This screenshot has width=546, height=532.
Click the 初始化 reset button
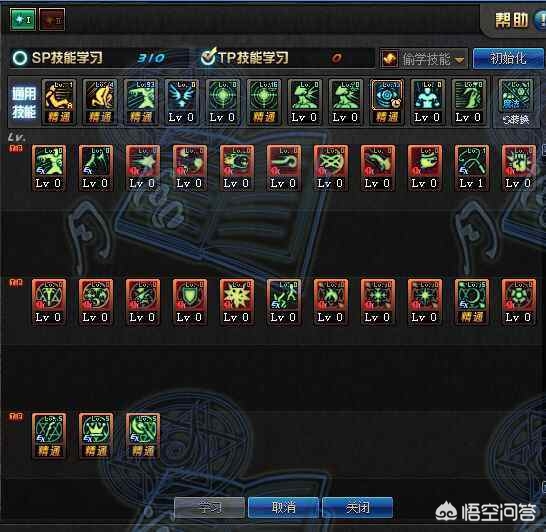point(508,58)
